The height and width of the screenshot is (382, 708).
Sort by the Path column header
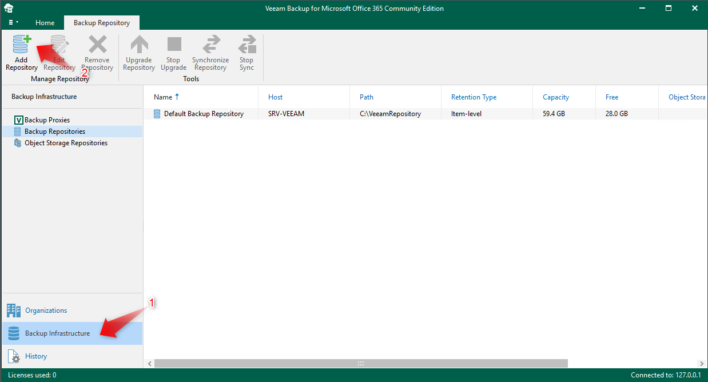[x=366, y=97]
